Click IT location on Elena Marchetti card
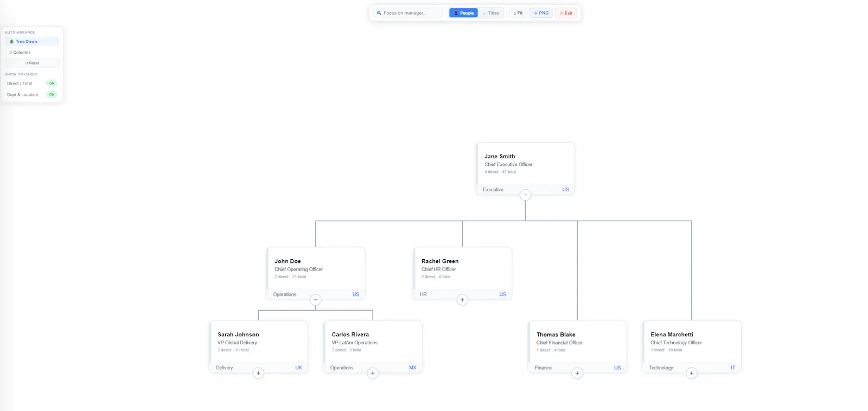Screen dimensions: 868x411 [733, 368]
